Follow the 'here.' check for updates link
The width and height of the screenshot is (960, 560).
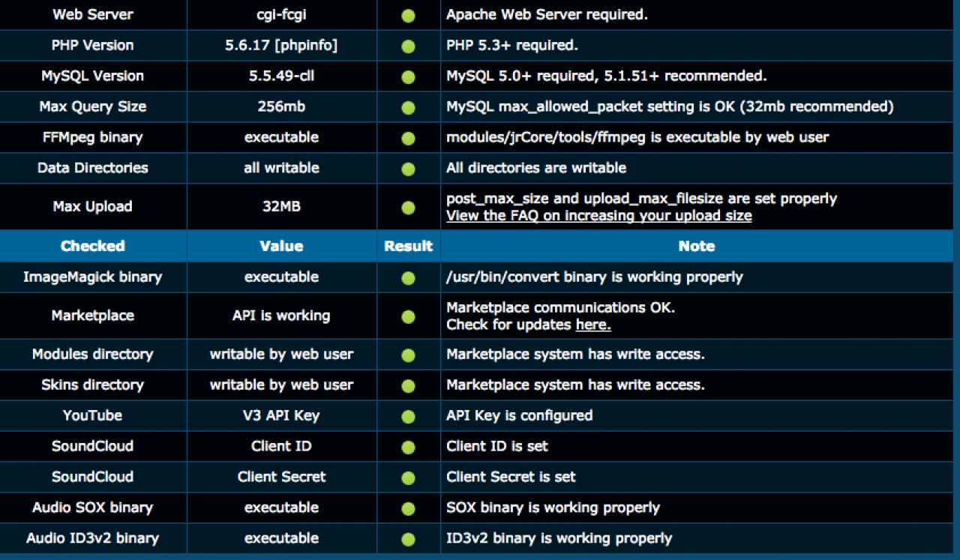[592, 325]
